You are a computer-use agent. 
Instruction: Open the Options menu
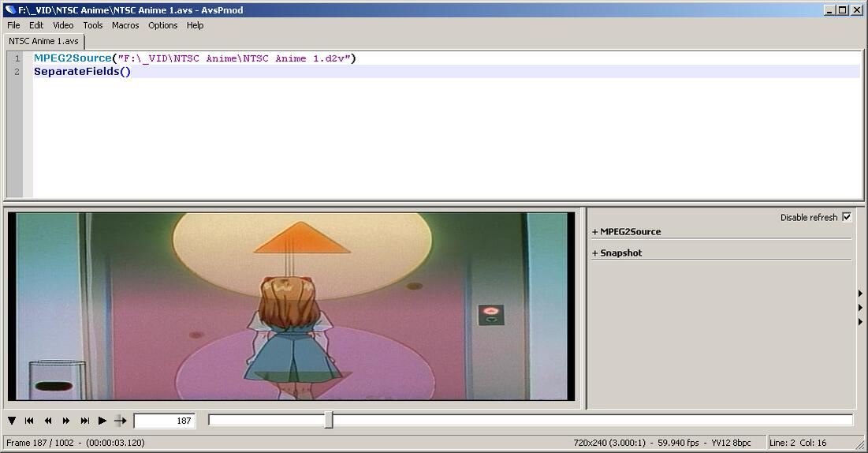[162, 25]
